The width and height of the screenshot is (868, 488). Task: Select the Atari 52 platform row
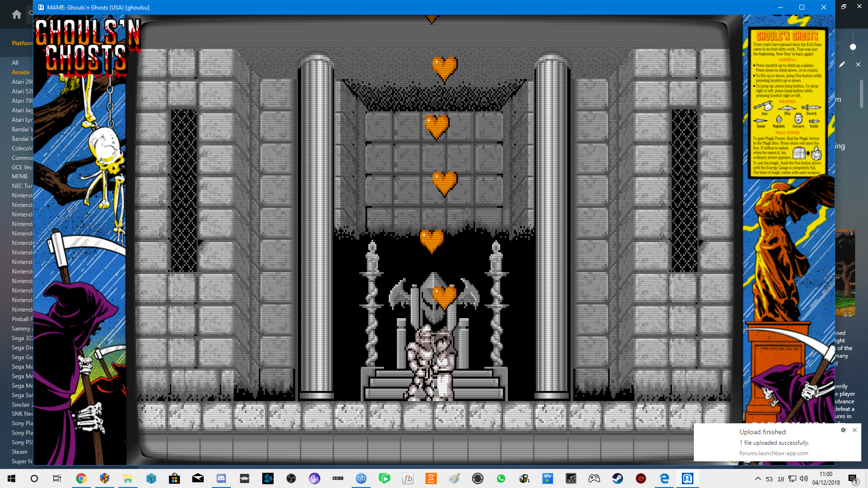22,91
